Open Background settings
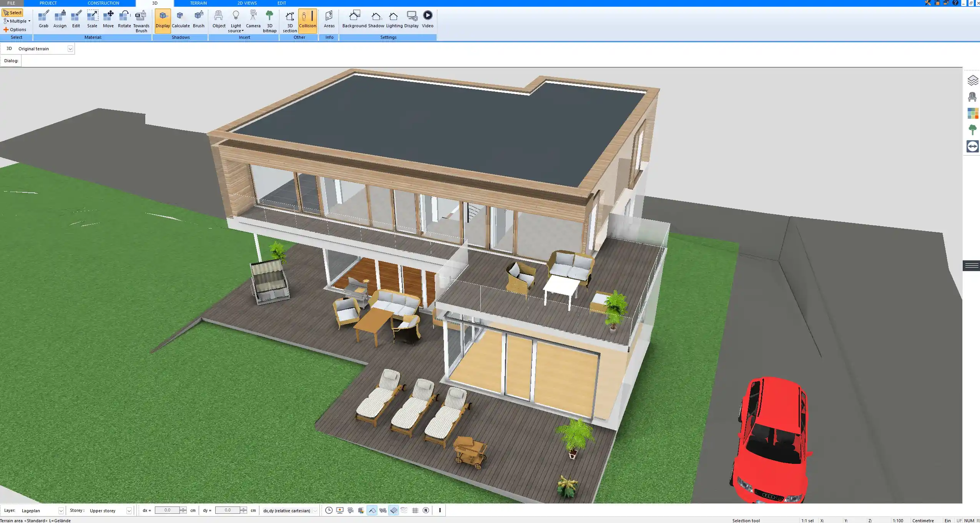980x523 pixels. tap(354, 19)
